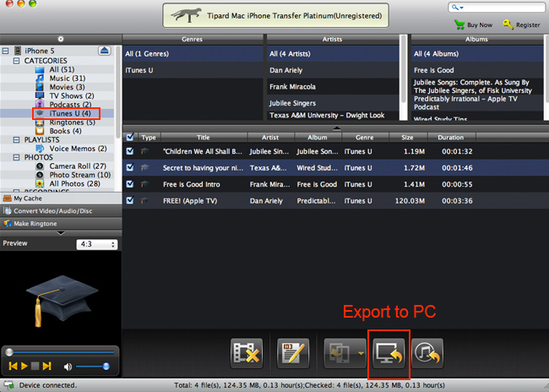This screenshot has height=392, width=549.
Task: Open the TV Shows (2) category
Action: click(72, 95)
